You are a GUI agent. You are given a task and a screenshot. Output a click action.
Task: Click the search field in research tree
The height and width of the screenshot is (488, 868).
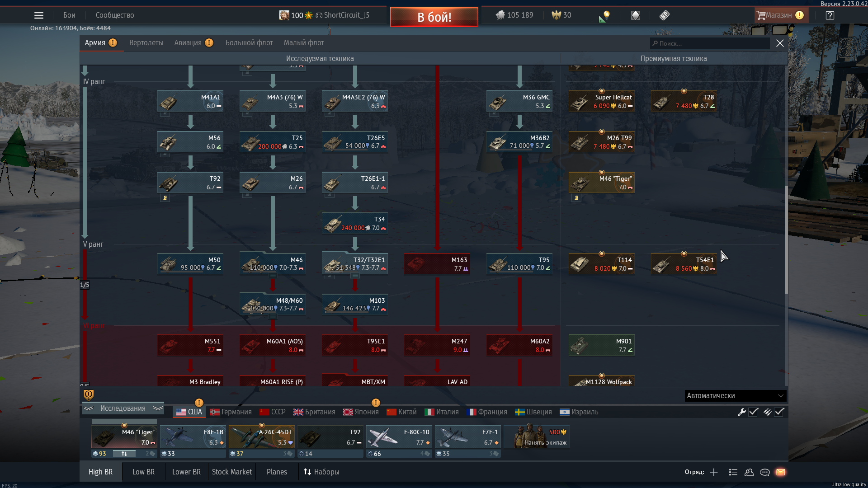pyautogui.click(x=710, y=43)
